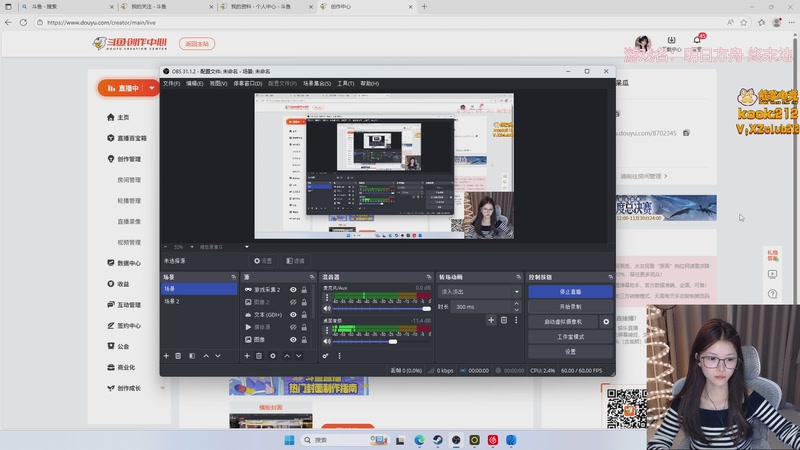Show the hidden 图像 2 source

click(293, 302)
